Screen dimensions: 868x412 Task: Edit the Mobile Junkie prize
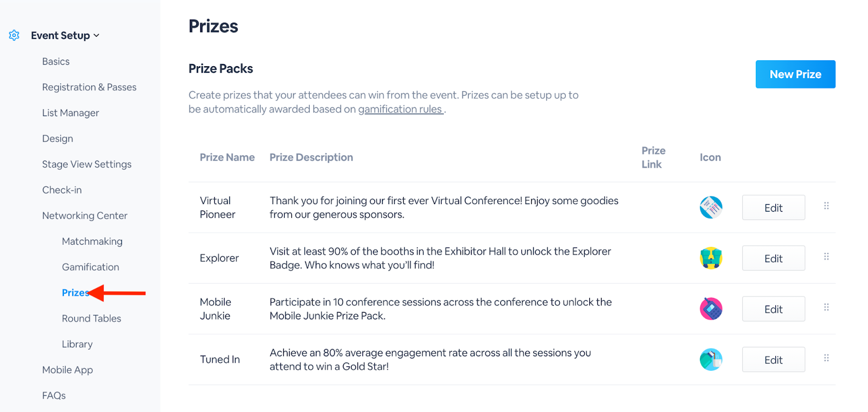774,309
